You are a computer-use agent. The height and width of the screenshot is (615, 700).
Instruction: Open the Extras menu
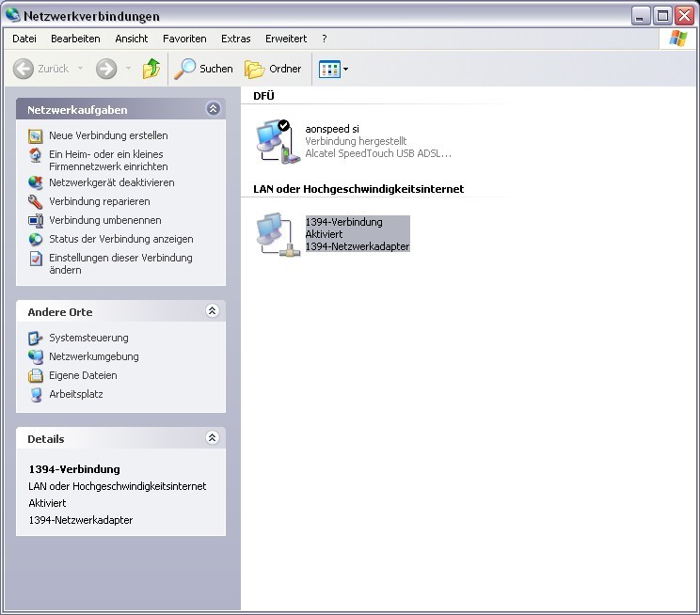(236, 39)
